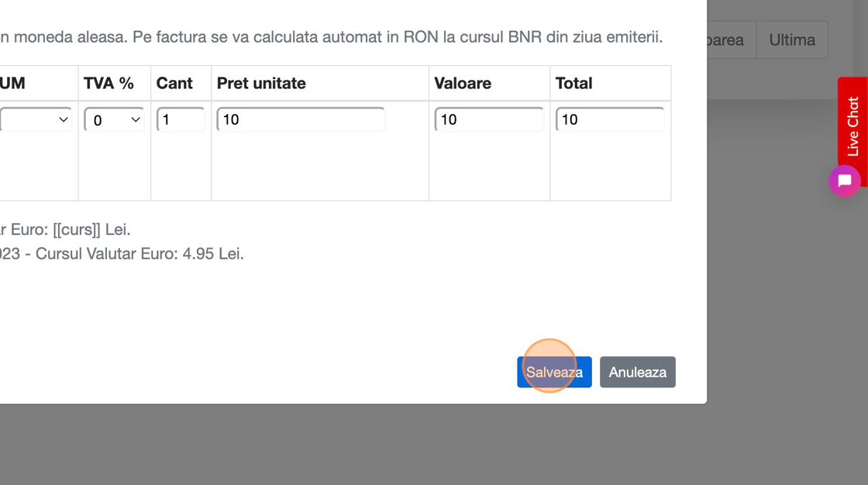Select the Cant column header

[174, 84]
